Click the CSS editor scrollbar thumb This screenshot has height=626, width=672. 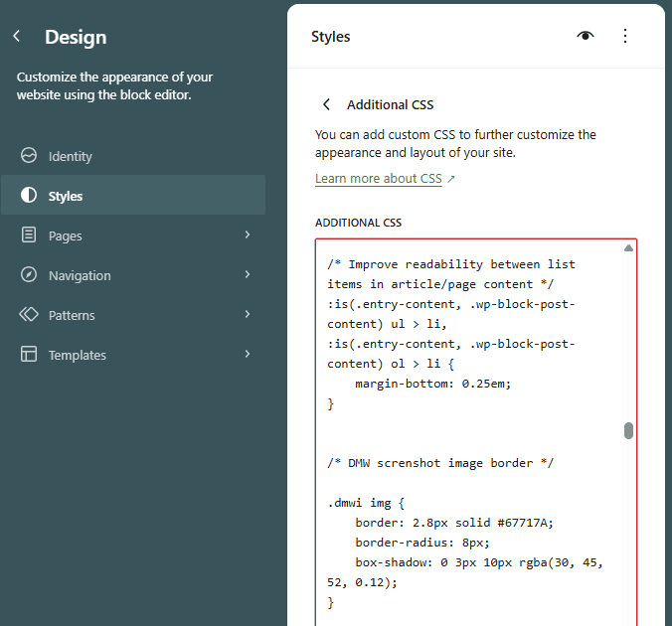[x=628, y=430]
